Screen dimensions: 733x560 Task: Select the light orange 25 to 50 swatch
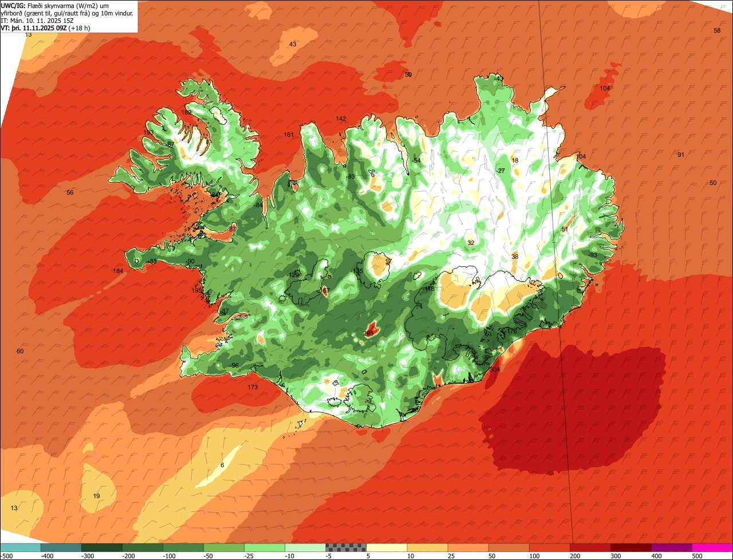[x=467, y=547]
